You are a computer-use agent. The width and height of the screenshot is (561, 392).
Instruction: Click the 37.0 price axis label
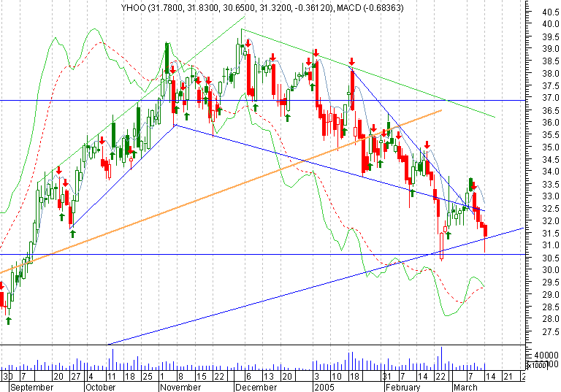[x=550, y=98]
